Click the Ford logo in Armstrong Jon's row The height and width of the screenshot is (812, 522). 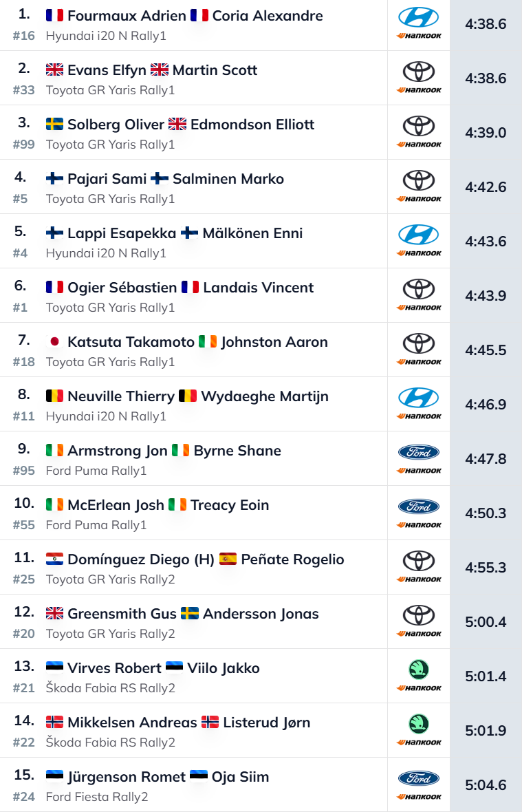(x=418, y=452)
